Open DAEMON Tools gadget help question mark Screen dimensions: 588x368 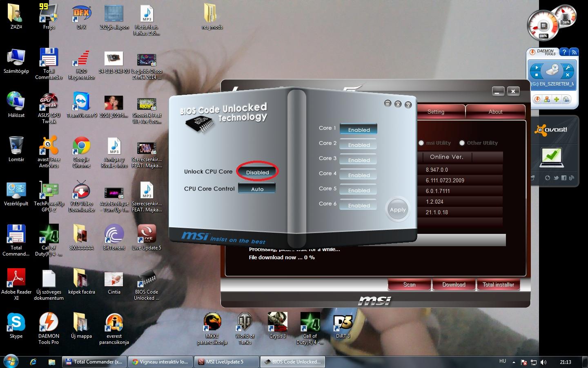click(564, 52)
